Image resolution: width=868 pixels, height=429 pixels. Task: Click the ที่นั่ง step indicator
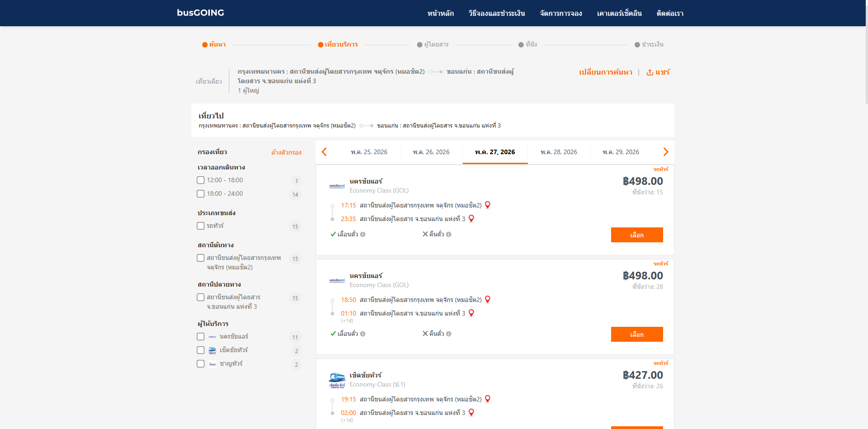528,44
